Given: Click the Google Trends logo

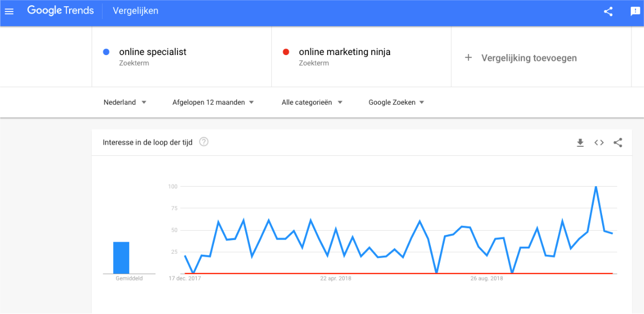Looking at the screenshot, I should [x=61, y=10].
